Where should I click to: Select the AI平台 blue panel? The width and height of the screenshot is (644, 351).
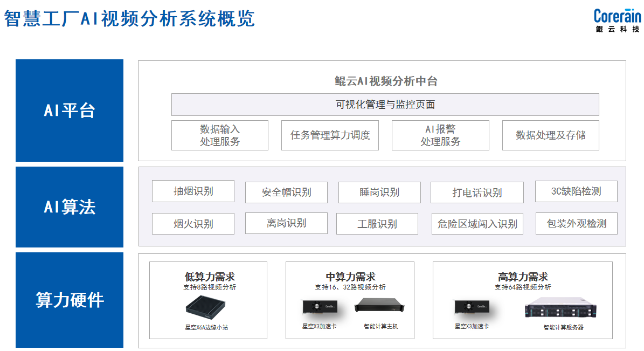click(70, 111)
